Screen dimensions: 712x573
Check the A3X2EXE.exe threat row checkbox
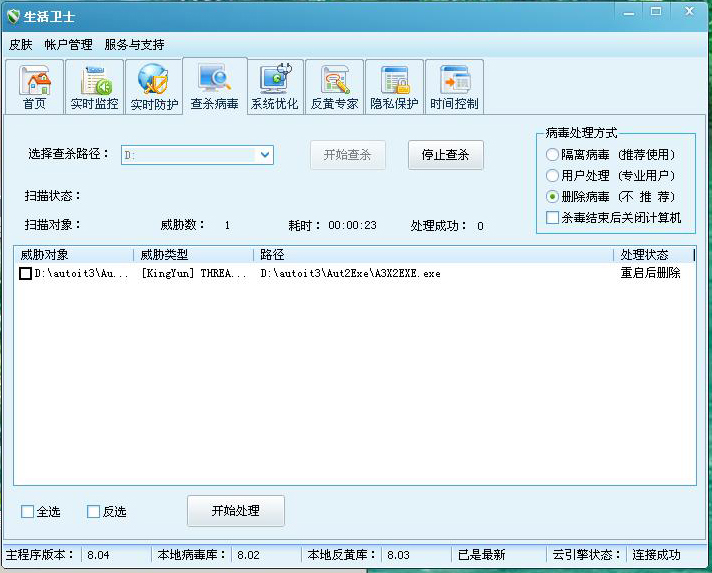click(x=26, y=273)
